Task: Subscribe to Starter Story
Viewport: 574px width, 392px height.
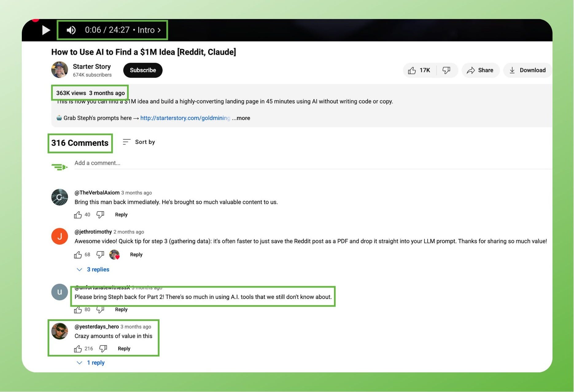Action: [x=143, y=70]
